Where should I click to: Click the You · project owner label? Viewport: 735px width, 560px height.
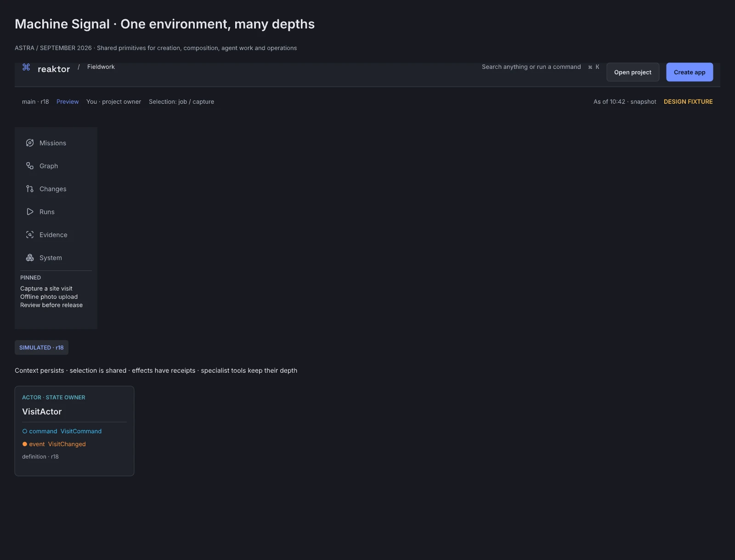pyautogui.click(x=113, y=102)
